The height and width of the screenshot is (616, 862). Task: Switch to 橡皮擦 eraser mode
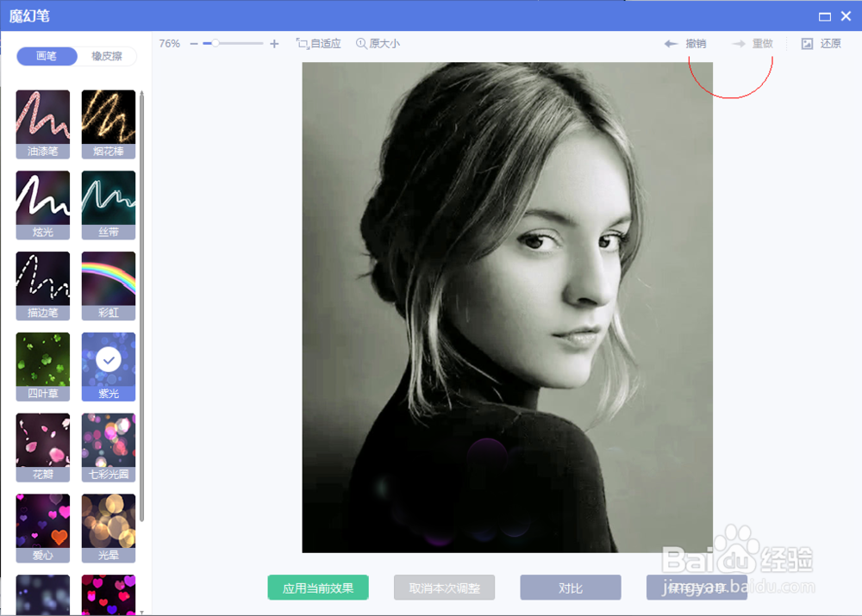tap(107, 56)
